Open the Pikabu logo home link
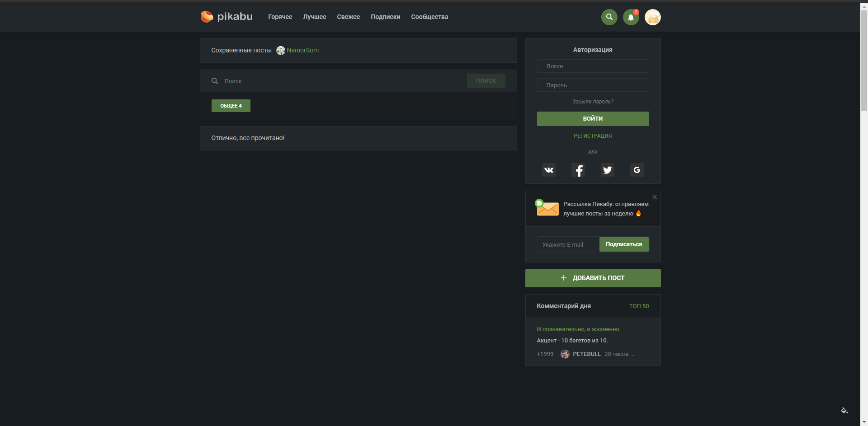Screen dimensions: 868x426 pyautogui.click(x=226, y=17)
